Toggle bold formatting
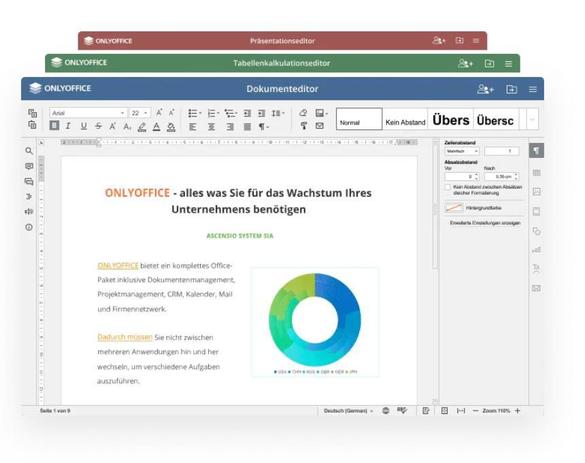The height and width of the screenshot is (463, 585). pos(54,126)
